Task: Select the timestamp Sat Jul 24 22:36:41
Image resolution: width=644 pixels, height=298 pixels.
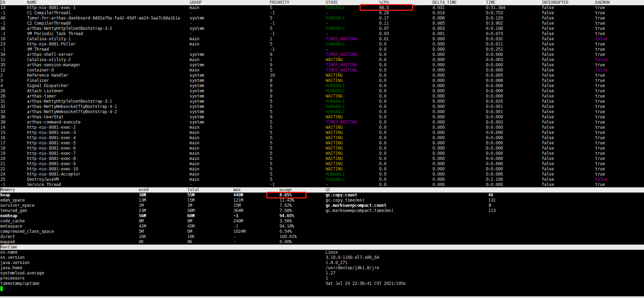Action: 349,283
